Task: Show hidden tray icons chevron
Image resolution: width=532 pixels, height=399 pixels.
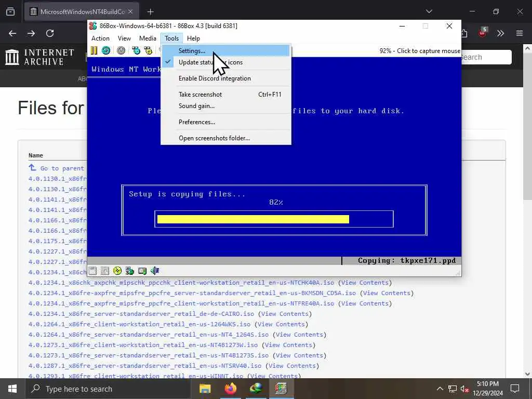Action: [440, 389]
